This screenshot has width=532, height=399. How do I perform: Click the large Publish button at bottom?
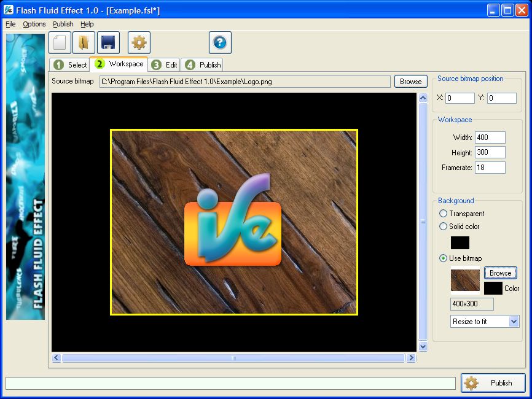tap(493, 382)
